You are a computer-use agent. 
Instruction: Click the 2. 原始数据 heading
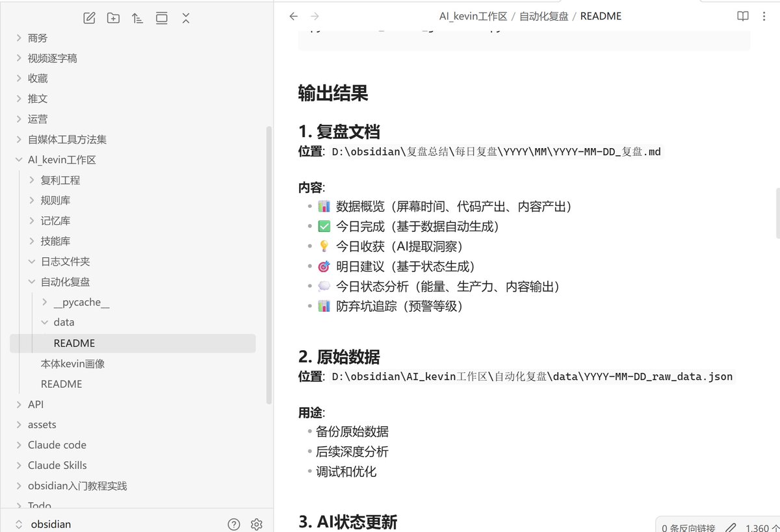pos(339,357)
